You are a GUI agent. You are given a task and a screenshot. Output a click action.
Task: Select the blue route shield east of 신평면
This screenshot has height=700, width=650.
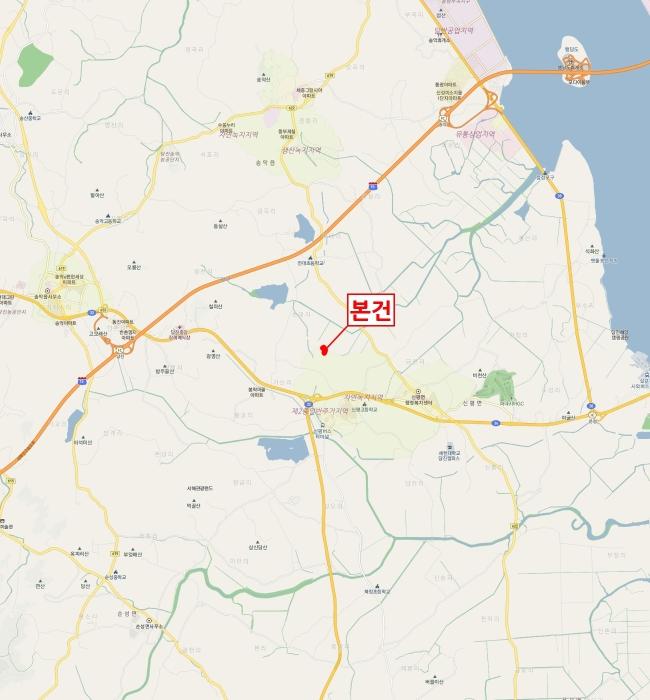[x=495, y=423]
